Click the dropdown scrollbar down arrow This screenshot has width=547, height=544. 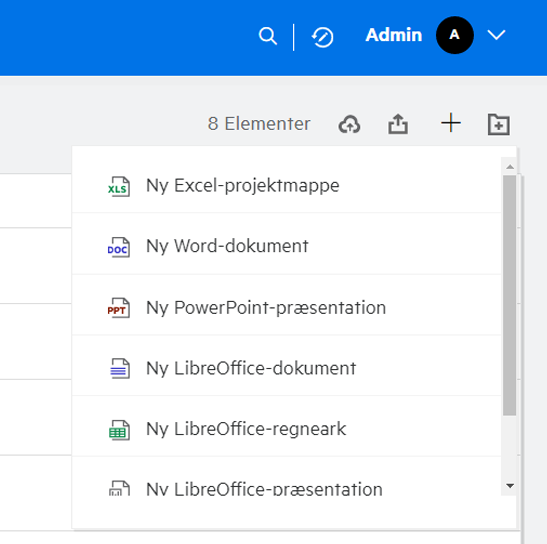tap(510, 486)
